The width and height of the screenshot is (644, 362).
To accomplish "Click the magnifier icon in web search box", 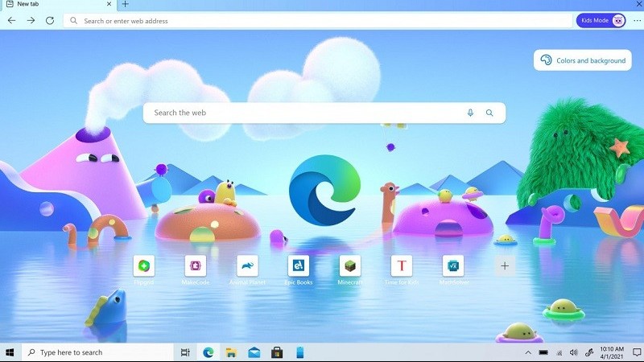I will (x=489, y=113).
